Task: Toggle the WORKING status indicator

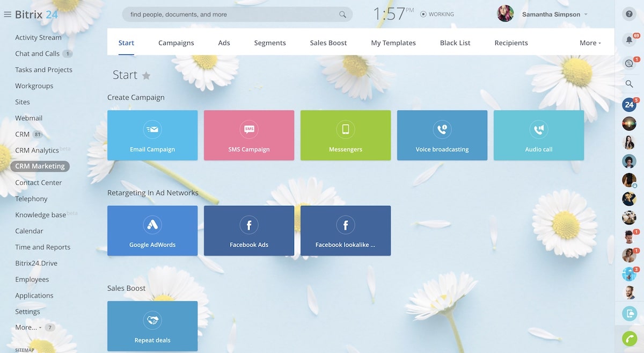Action: pyautogui.click(x=437, y=15)
